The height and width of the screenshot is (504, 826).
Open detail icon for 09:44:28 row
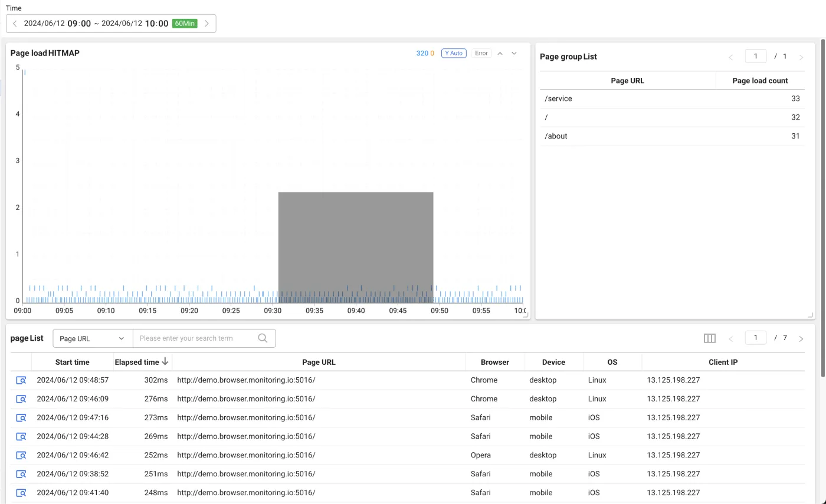coord(21,437)
